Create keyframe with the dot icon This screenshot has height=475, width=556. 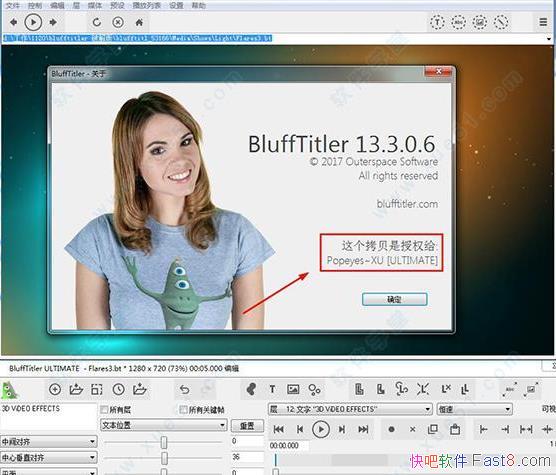(391, 429)
